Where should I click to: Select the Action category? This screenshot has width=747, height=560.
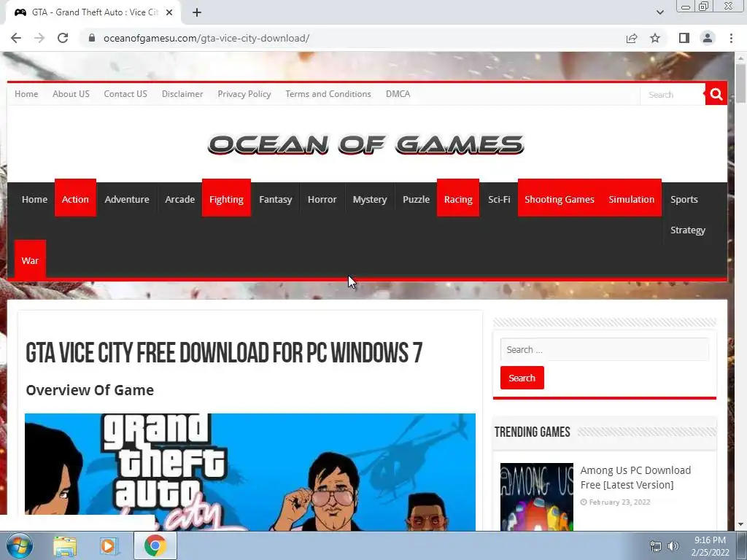[x=75, y=199]
